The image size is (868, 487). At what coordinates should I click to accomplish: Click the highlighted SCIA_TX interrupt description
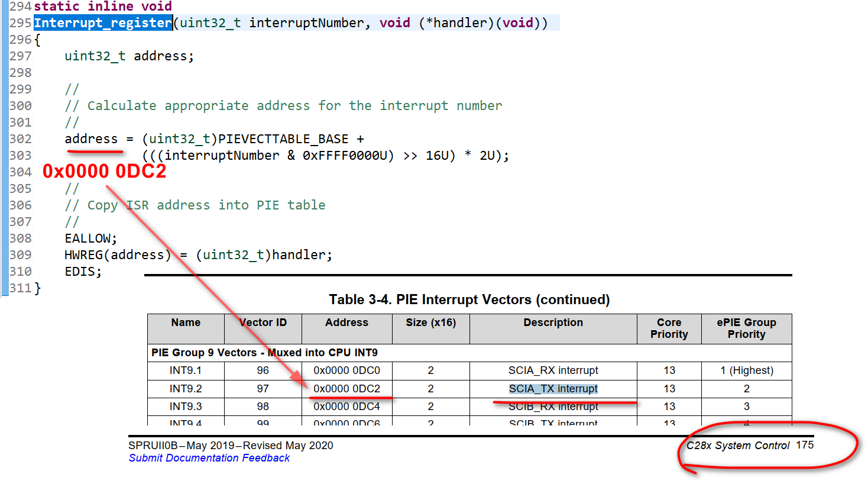553,389
